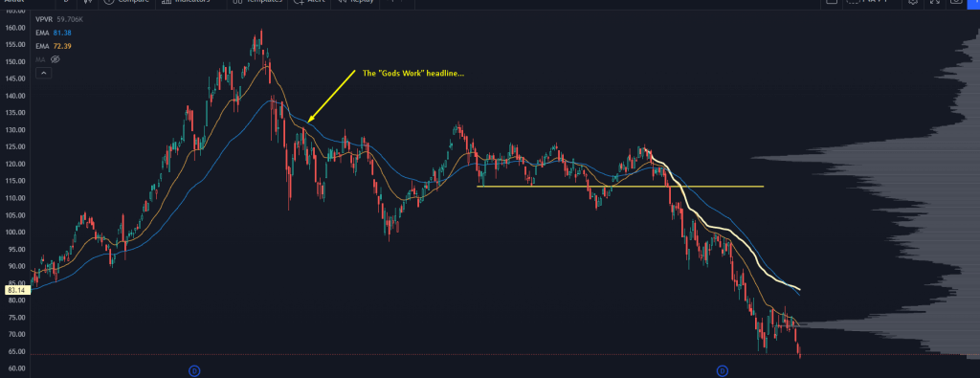Take a chart snapshot with camera icon
This screenshot has height=378, width=980.
click(956, 2)
